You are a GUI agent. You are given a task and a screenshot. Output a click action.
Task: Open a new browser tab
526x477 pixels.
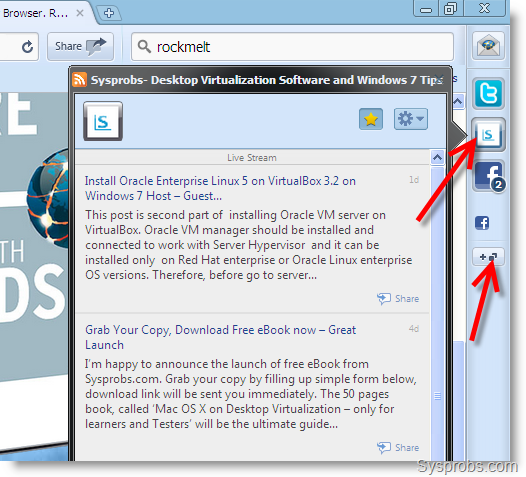pyautogui.click(x=108, y=13)
